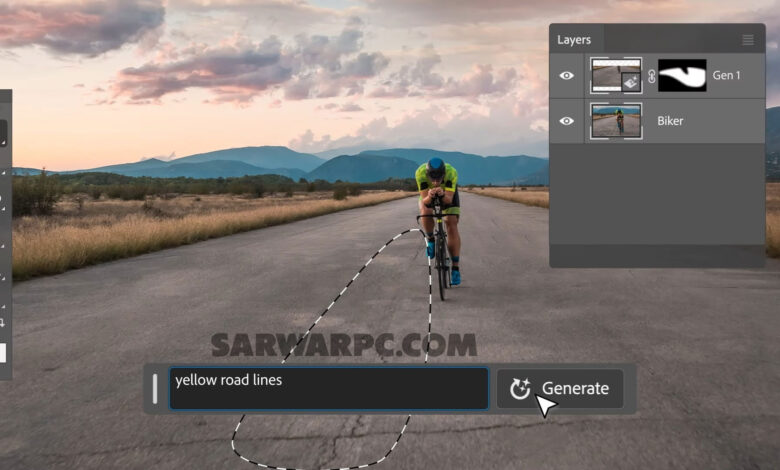The width and height of the screenshot is (780, 470).
Task: Select the Gen 1 layer mask thumbnail
Action: pos(682,76)
